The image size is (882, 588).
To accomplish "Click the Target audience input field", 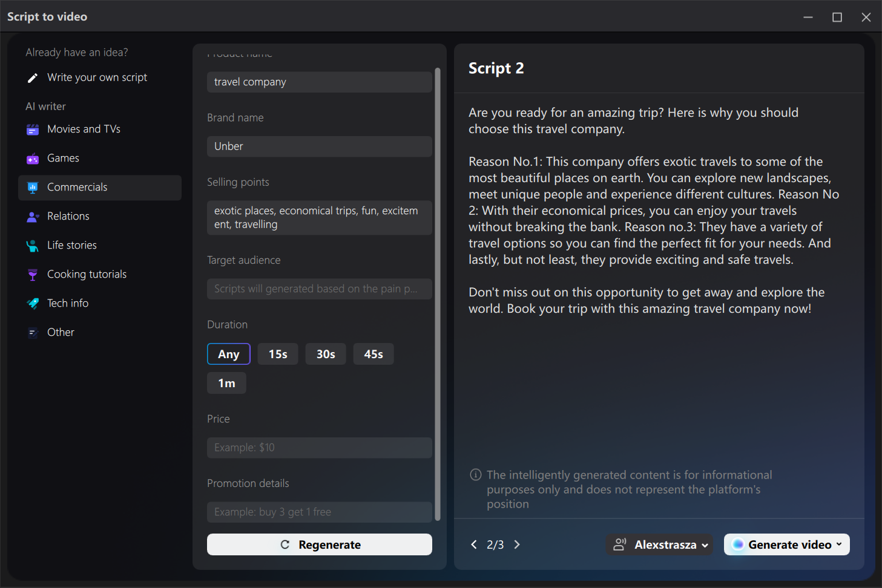I will pos(320,289).
